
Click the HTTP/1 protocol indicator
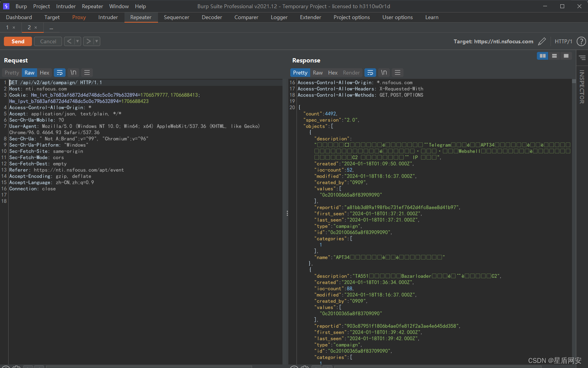563,41
